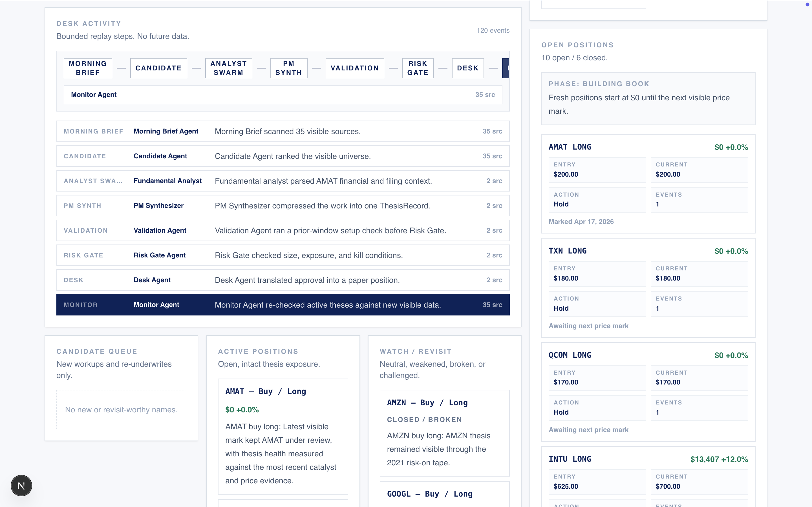The height and width of the screenshot is (507, 812).
Task: Select the Candidate pipeline step
Action: pyautogui.click(x=158, y=68)
